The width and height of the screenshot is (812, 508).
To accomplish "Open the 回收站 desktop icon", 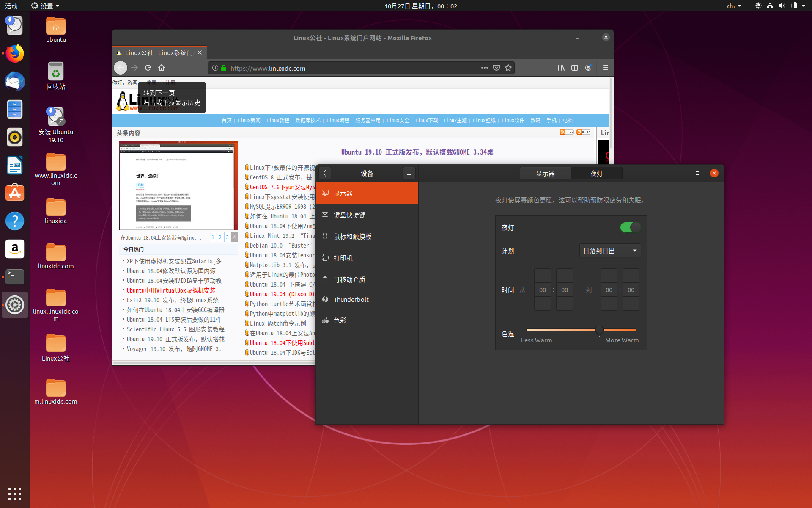I will (56, 76).
